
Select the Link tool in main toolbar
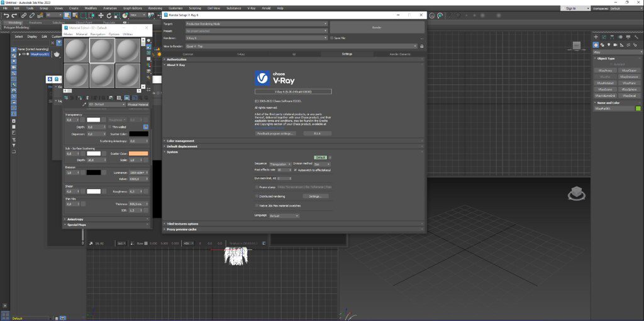point(25,15)
